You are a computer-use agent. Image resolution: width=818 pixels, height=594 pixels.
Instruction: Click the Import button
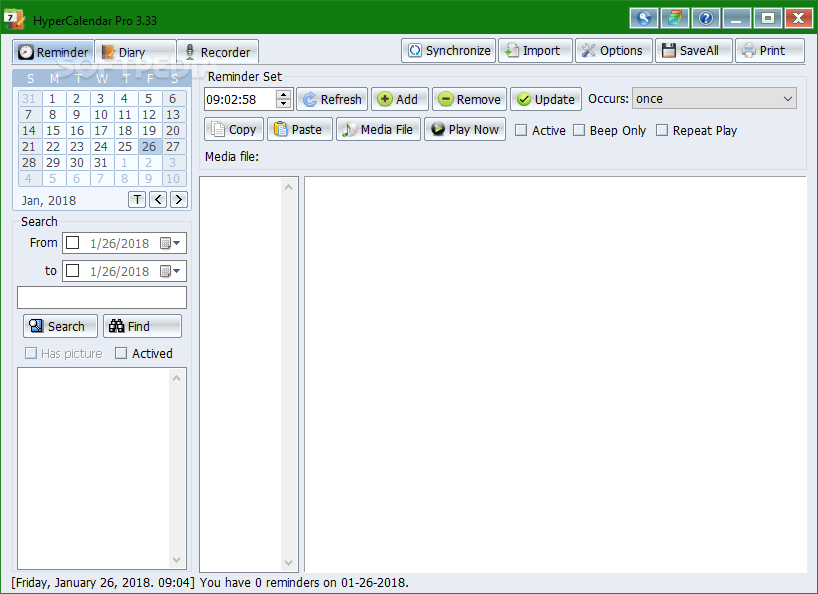pos(535,51)
